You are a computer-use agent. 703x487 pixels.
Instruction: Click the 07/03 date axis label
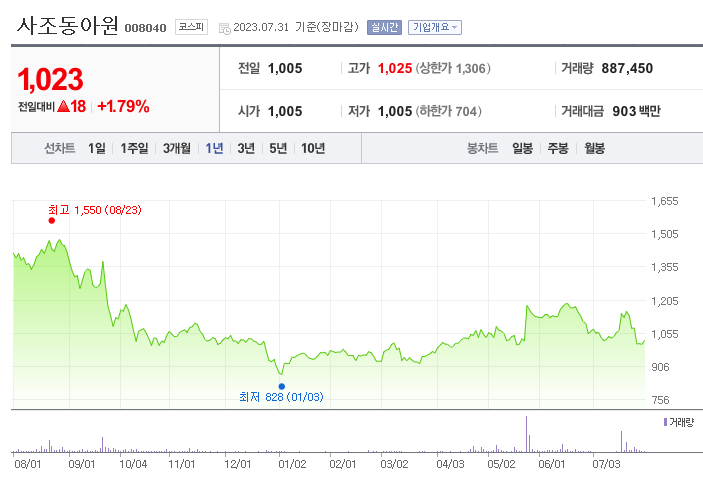[606, 464]
